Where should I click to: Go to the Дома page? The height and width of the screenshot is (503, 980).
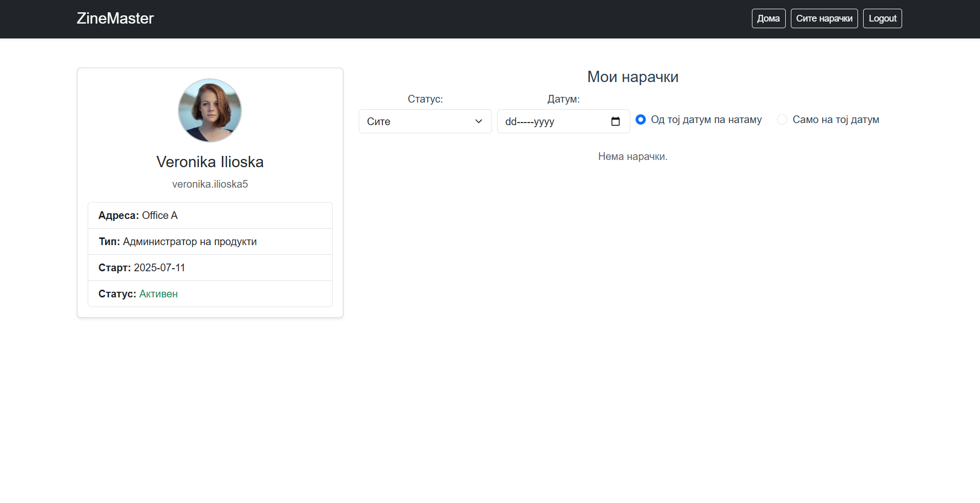point(768,18)
